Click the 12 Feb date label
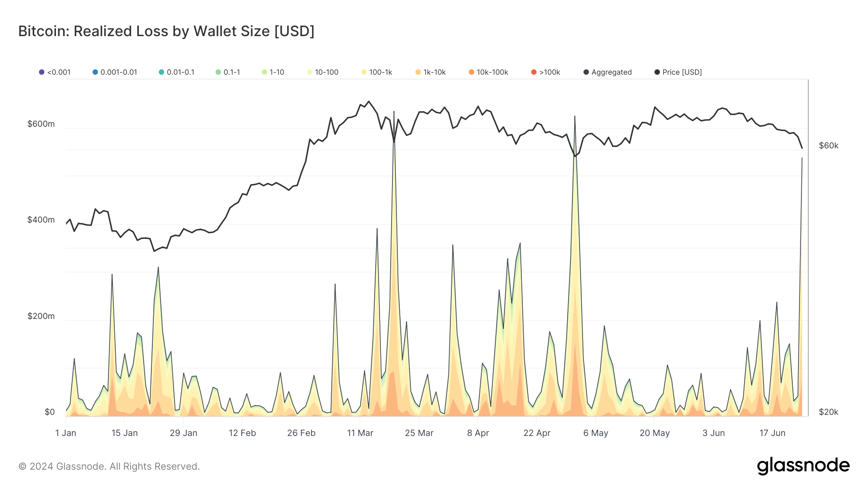 [242, 433]
